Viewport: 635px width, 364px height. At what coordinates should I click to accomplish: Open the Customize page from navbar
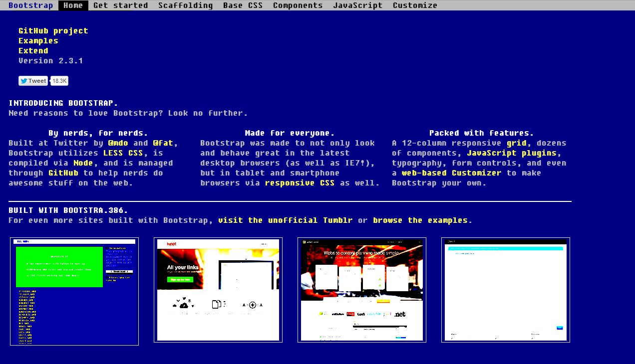pyautogui.click(x=415, y=5)
